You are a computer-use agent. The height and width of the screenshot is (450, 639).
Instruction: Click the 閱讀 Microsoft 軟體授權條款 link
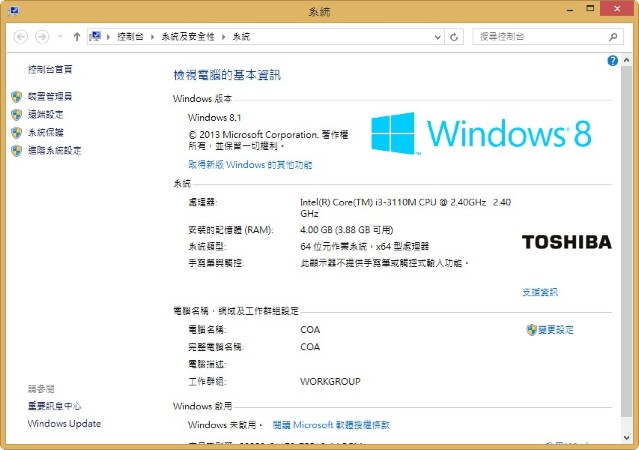pyautogui.click(x=331, y=425)
